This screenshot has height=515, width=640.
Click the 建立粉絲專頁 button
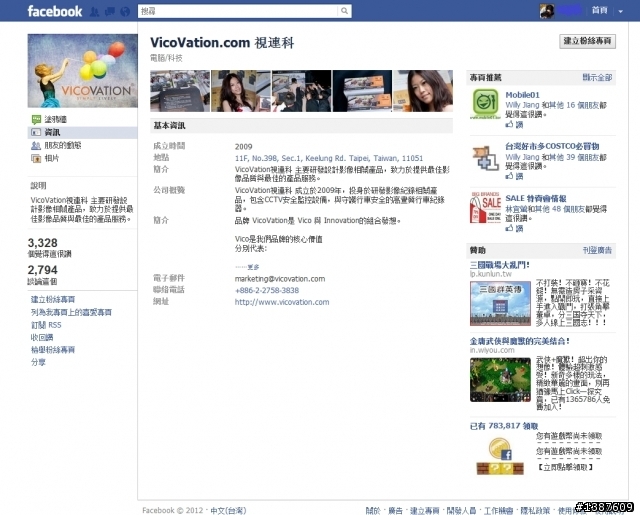[587, 41]
